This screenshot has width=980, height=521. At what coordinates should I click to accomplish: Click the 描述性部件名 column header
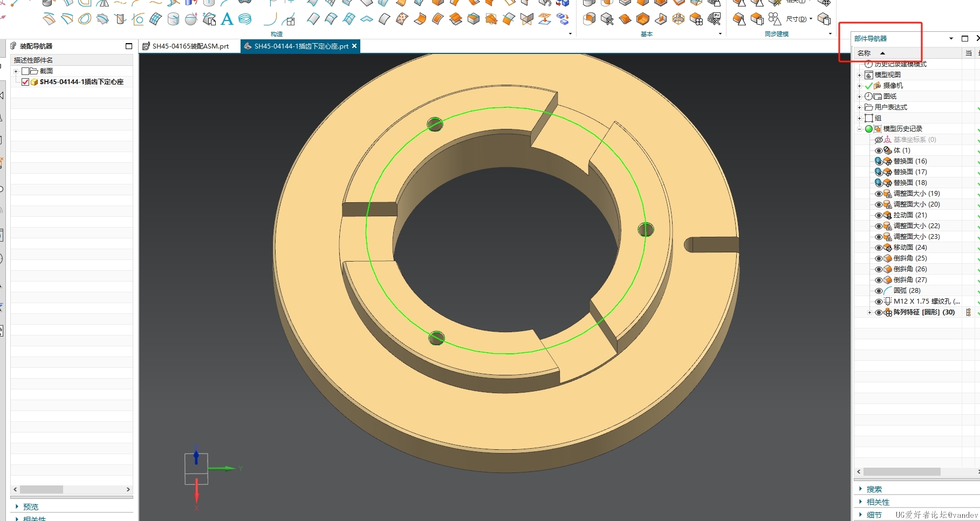(x=72, y=60)
